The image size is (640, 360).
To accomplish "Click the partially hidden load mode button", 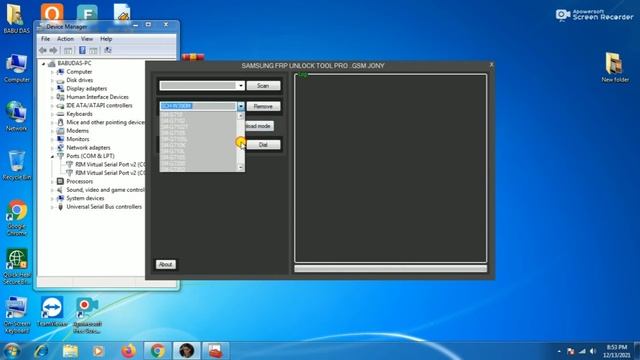I will point(259,126).
